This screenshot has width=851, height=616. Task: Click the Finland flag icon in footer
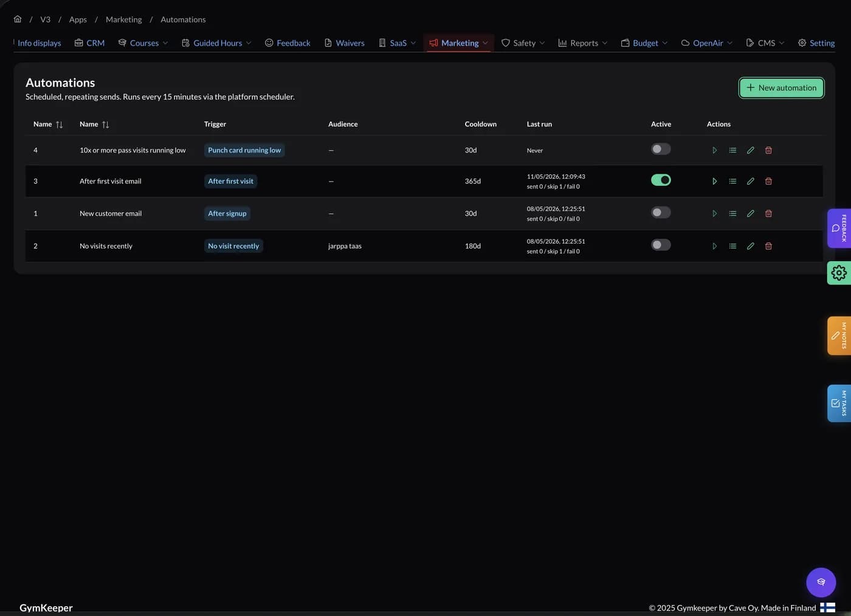(x=827, y=607)
